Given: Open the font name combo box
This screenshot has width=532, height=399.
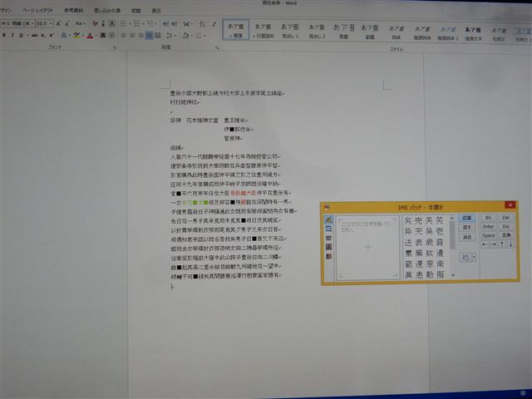Looking at the screenshot, I should [17, 24].
